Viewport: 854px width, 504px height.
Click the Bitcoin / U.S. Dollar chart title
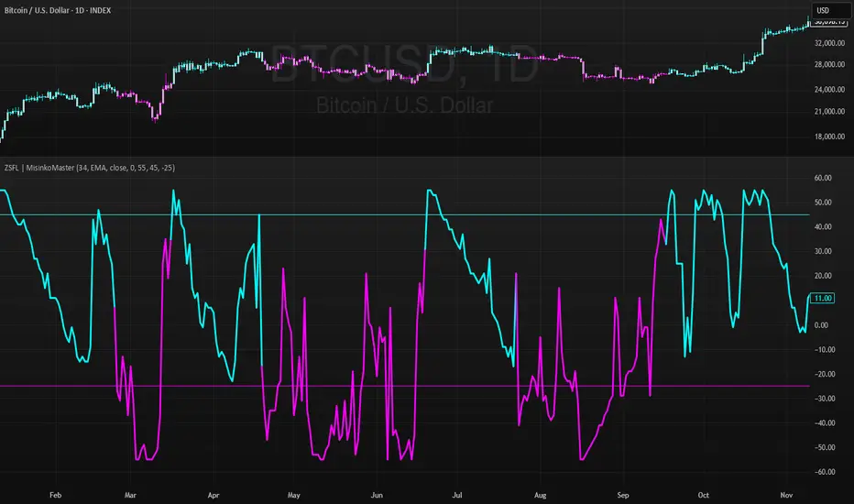pyautogui.click(x=57, y=10)
